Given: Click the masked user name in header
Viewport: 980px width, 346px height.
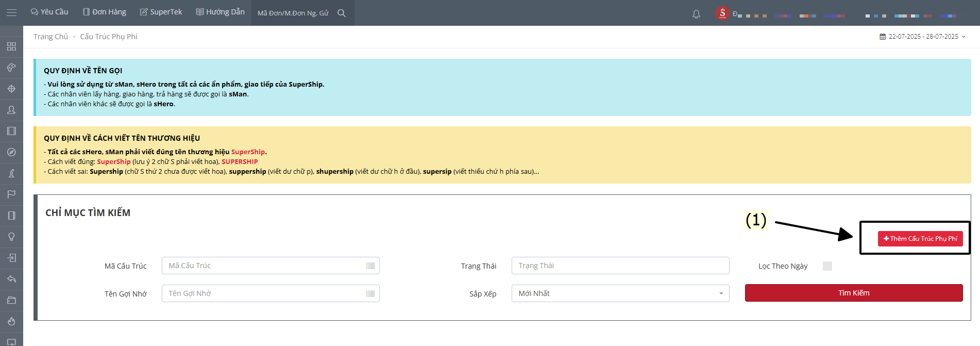Looking at the screenshot, I should (845, 15).
